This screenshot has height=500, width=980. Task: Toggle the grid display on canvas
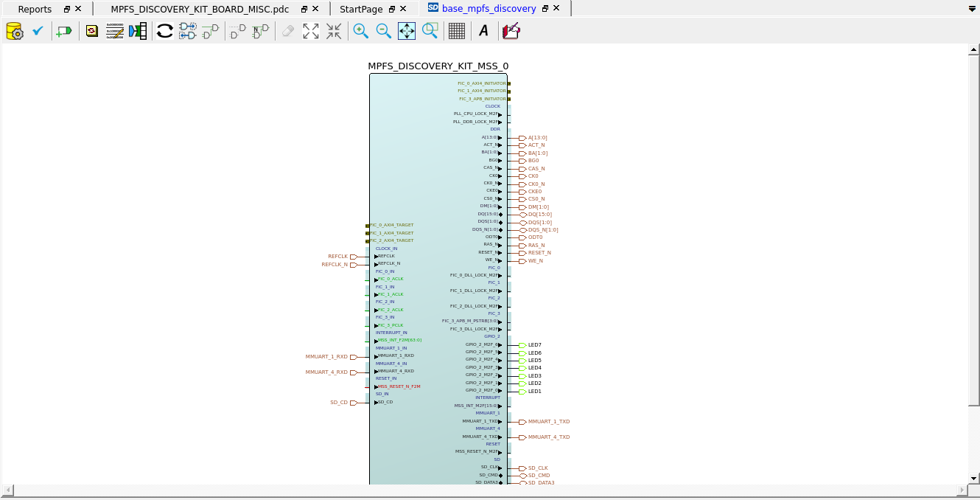tap(457, 31)
